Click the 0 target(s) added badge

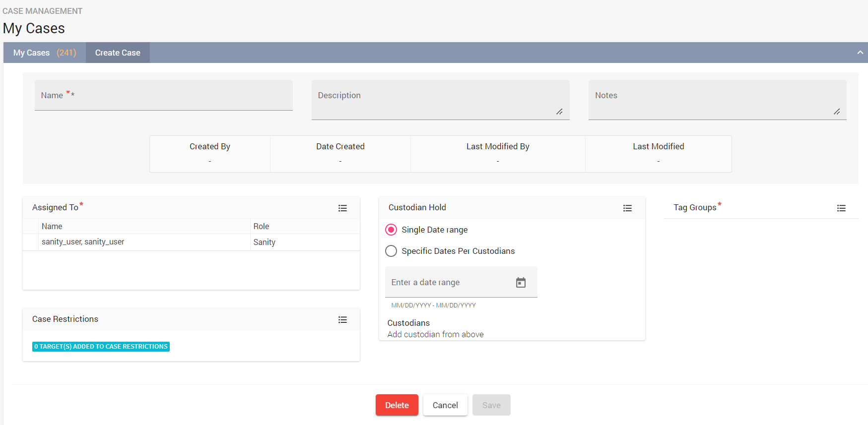tap(101, 347)
